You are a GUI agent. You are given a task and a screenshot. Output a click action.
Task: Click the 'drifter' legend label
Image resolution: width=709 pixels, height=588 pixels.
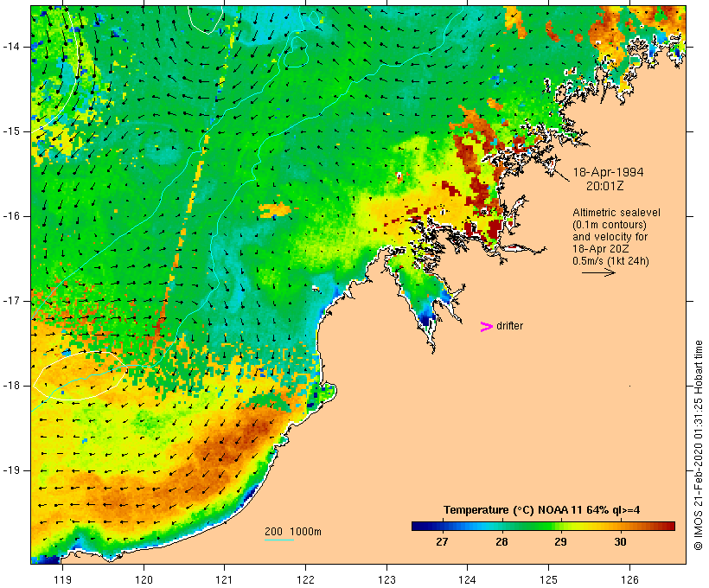[x=509, y=326]
